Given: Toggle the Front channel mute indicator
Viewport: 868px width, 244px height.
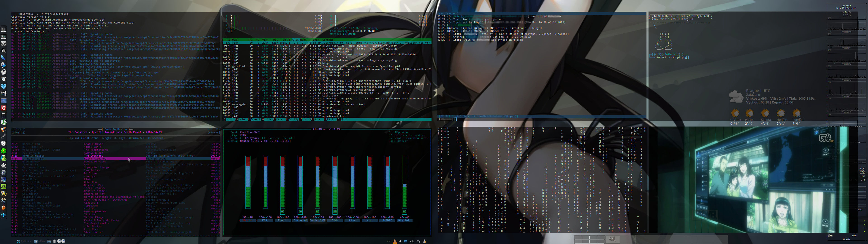Looking at the screenshot, I should [283, 212].
